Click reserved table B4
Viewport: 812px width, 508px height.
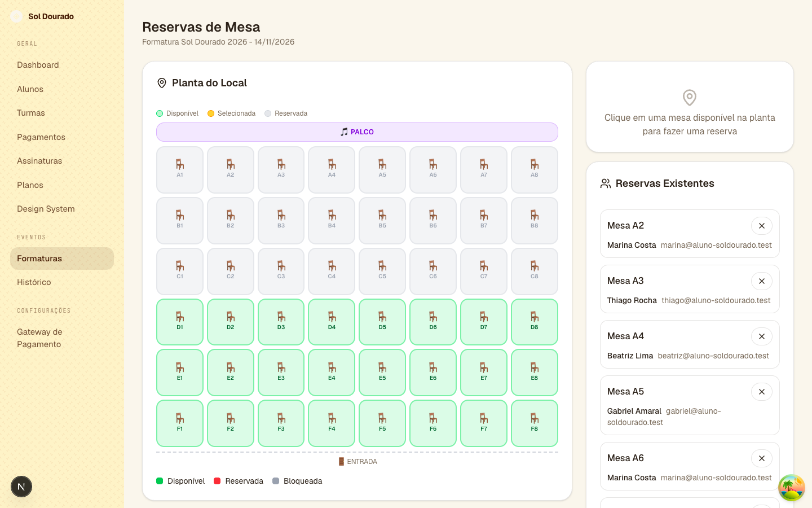pyautogui.click(x=332, y=221)
